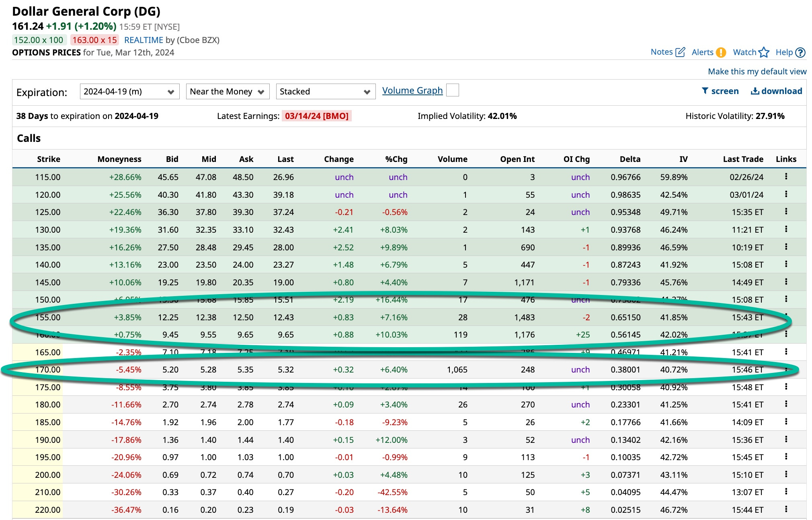This screenshot has width=812, height=520.
Task: Open links menu for 190.00 strike row
Action: 786,439
